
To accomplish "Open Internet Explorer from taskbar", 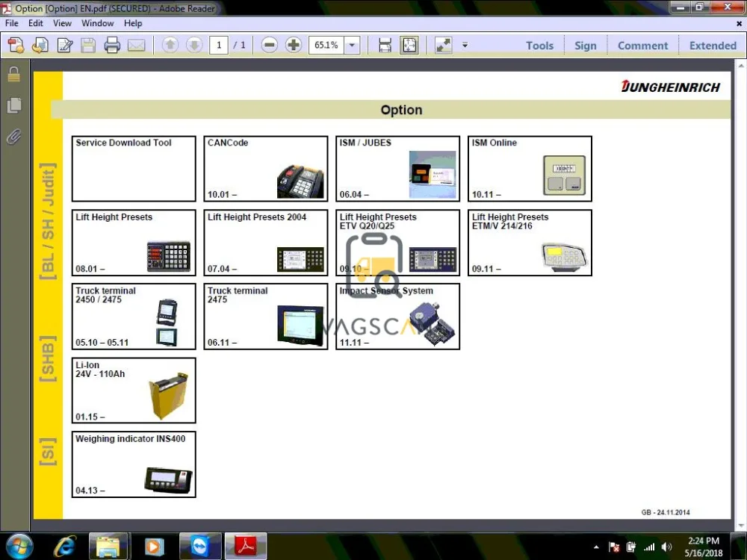I will click(x=65, y=547).
